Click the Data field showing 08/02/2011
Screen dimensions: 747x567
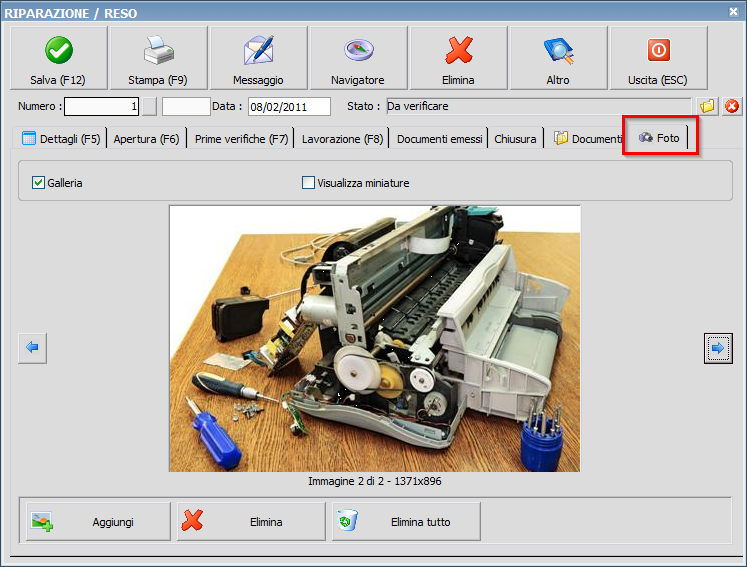click(x=289, y=106)
